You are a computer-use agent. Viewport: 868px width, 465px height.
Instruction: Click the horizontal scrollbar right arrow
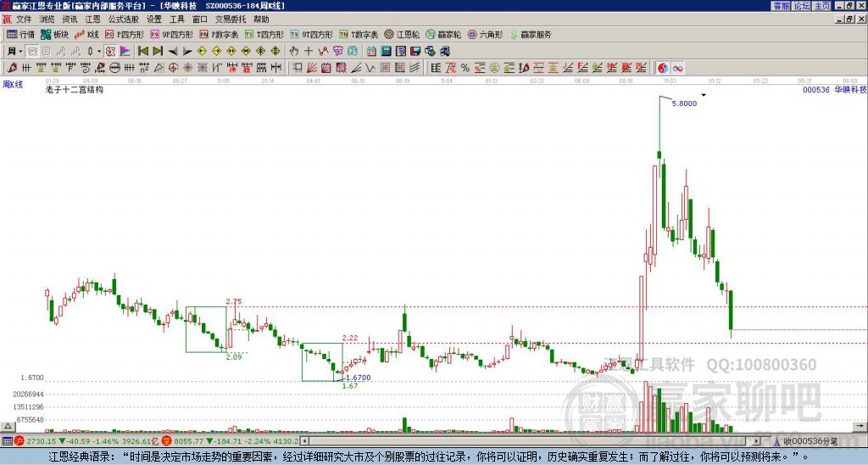tap(757, 441)
